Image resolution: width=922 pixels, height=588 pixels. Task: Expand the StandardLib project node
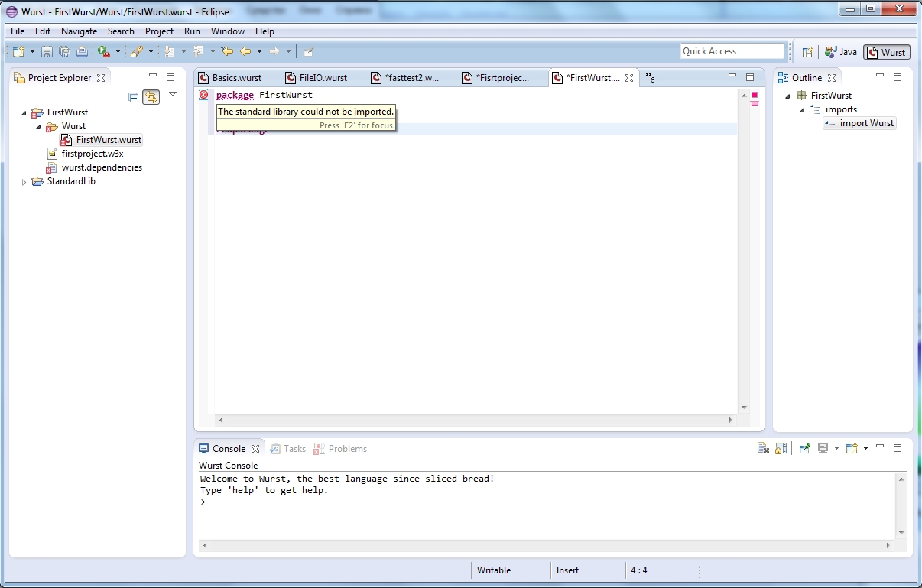coord(24,182)
